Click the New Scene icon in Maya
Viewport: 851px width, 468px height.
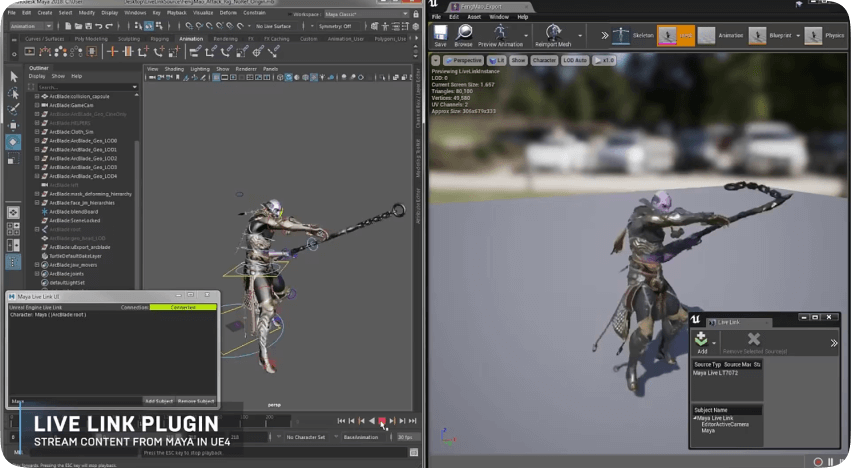click(x=68, y=26)
